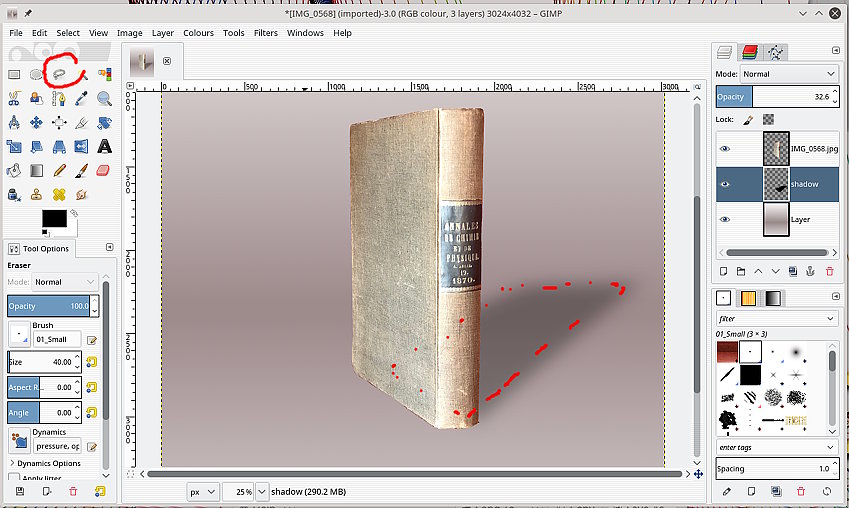Image resolution: width=849 pixels, height=508 pixels.
Task: Anchor the floating layer
Action: 811,271
